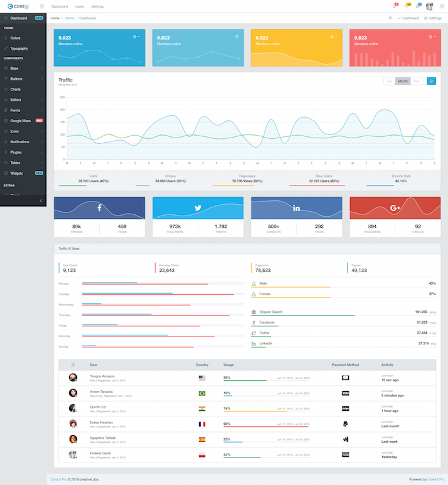Click the Amex card icon for Friderik Dávid

tap(346, 455)
